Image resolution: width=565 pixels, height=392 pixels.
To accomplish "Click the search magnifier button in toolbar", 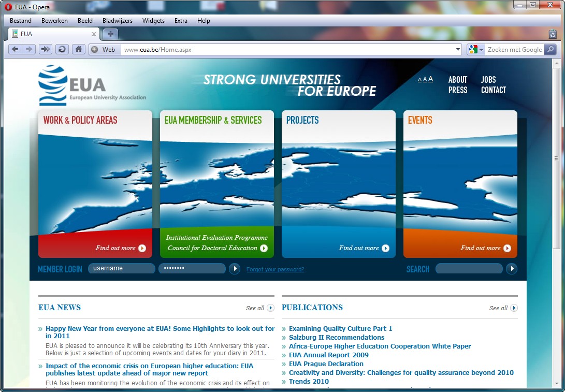I will [550, 50].
